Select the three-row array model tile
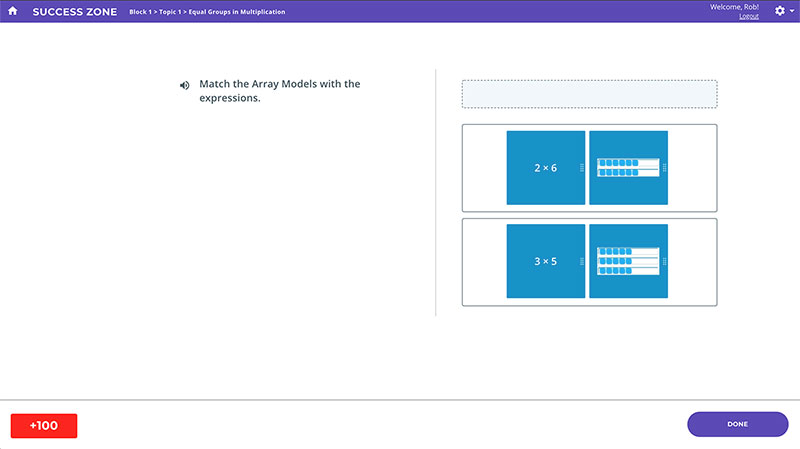Screen dimensions: 800x449 pyautogui.click(x=629, y=261)
